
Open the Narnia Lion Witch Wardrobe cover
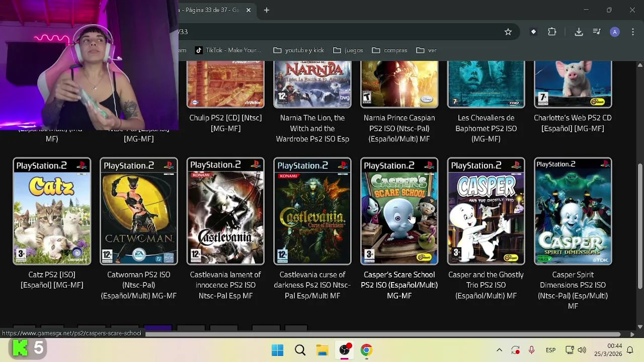pos(312,84)
